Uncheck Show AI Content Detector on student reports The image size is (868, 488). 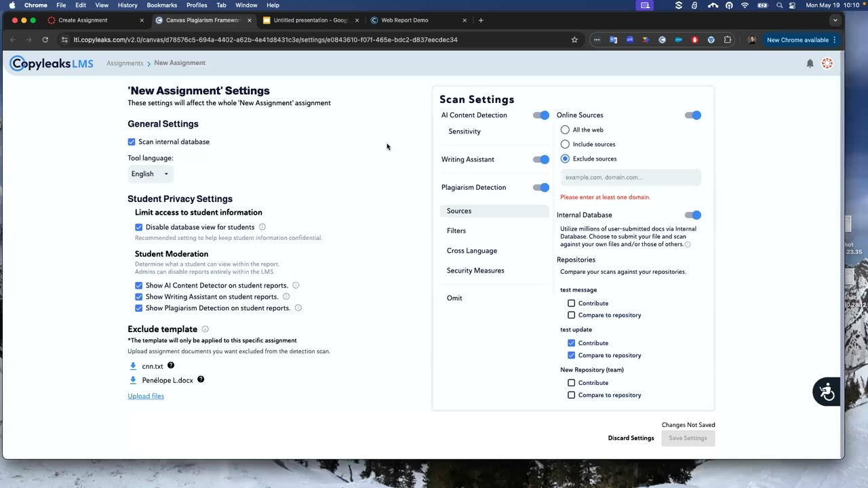(139, 285)
